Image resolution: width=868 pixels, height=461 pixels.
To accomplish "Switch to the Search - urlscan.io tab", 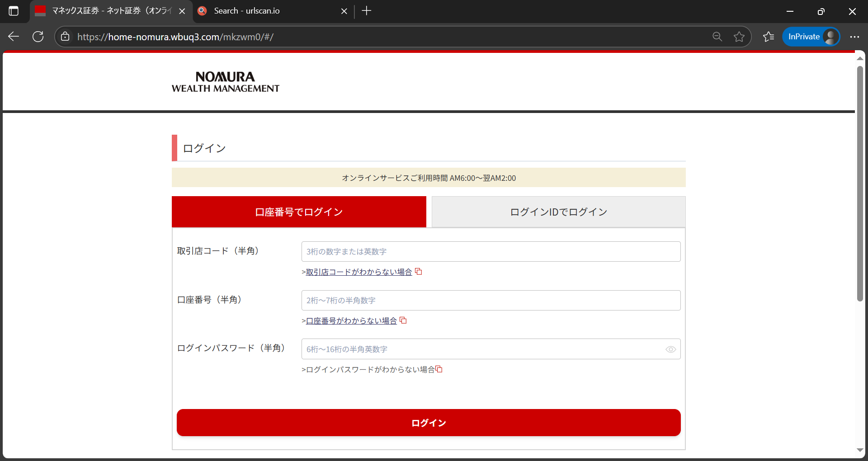I will click(274, 11).
